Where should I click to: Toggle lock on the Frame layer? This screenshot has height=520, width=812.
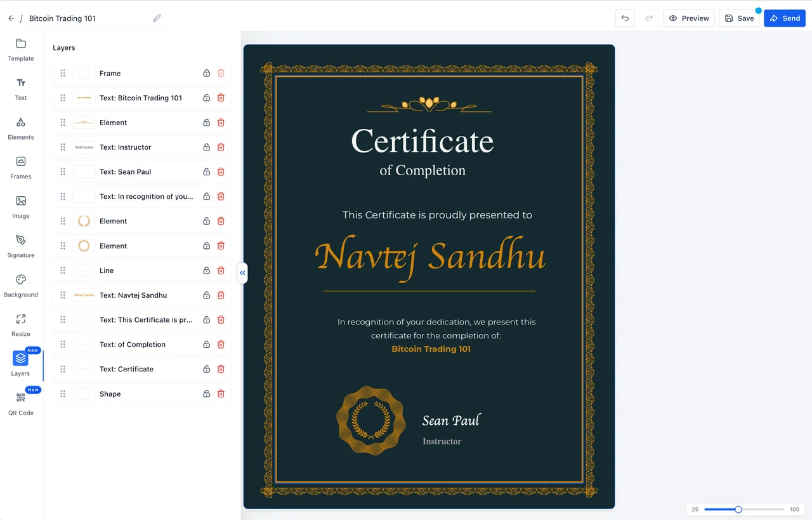206,74
